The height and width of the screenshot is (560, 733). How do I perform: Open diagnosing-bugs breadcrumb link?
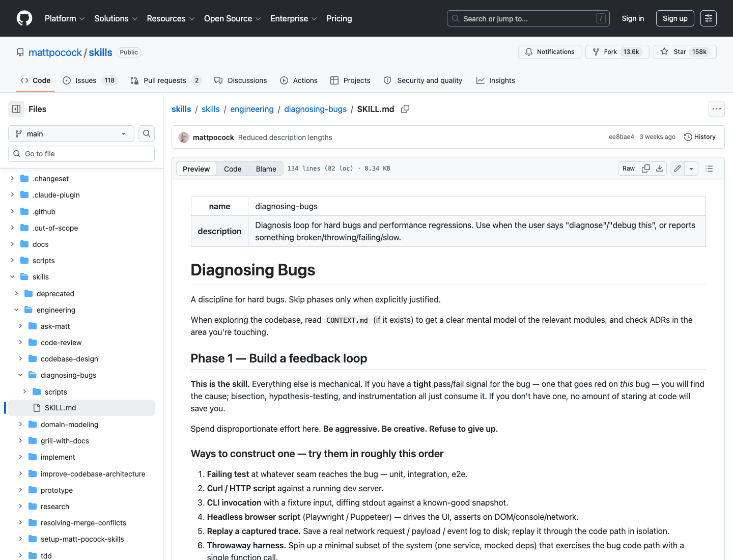[x=315, y=109]
